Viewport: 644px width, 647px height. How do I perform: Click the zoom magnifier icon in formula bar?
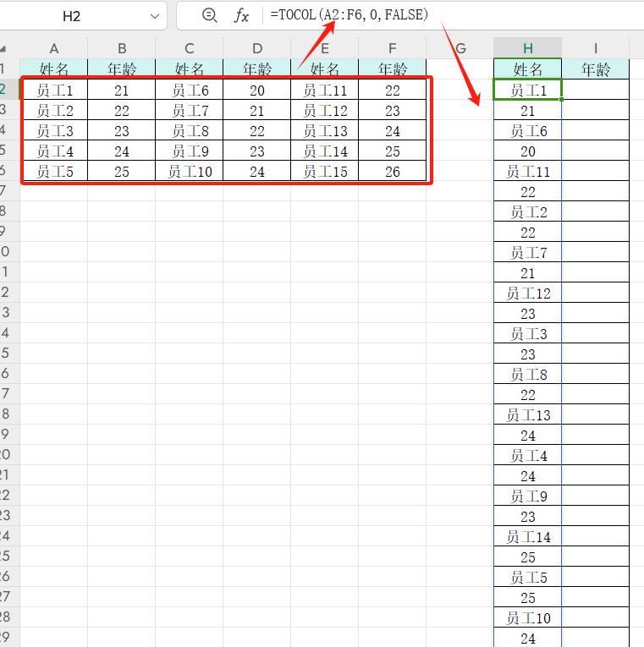click(x=209, y=15)
